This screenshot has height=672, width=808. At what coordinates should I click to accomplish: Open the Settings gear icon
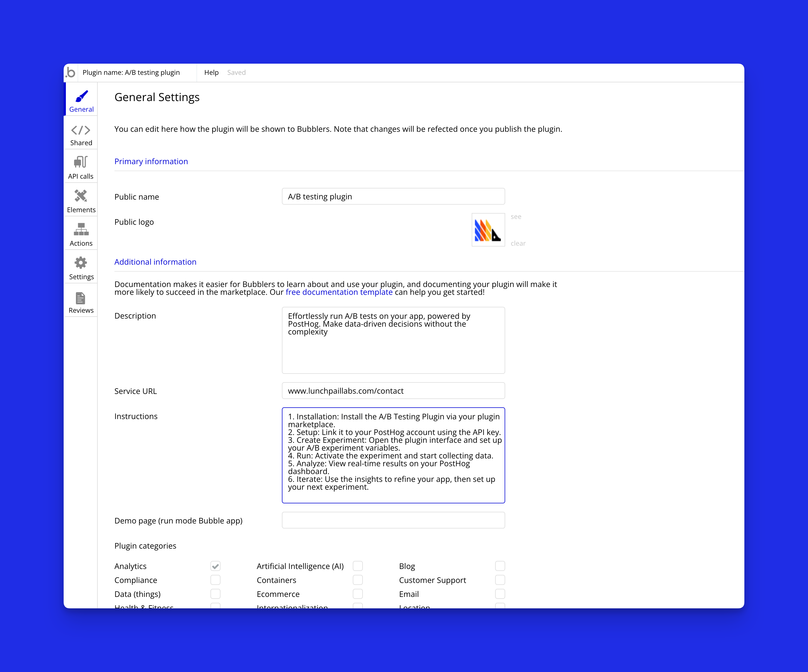[x=81, y=263]
